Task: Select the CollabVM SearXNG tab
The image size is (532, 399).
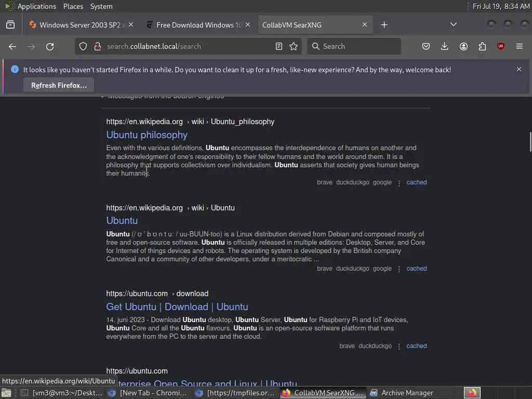Action: tap(315, 25)
